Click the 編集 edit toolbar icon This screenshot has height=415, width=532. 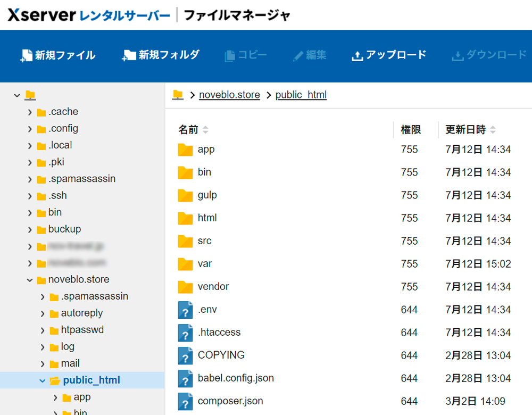point(297,54)
